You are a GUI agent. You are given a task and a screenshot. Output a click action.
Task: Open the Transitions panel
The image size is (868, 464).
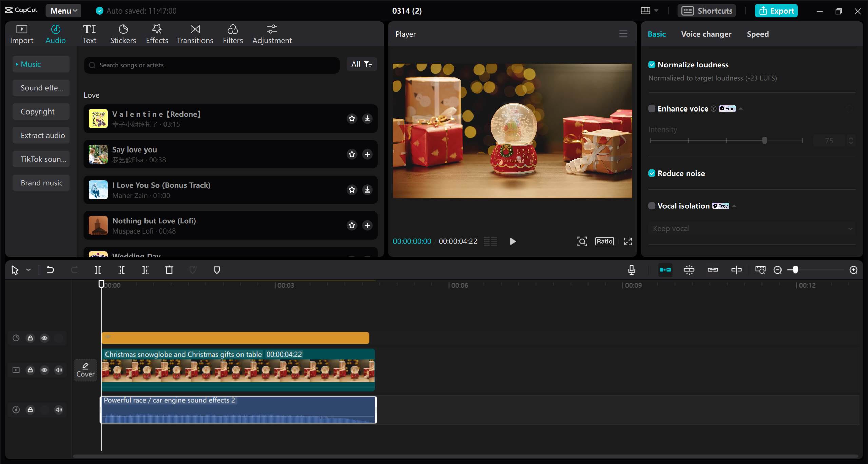point(195,34)
